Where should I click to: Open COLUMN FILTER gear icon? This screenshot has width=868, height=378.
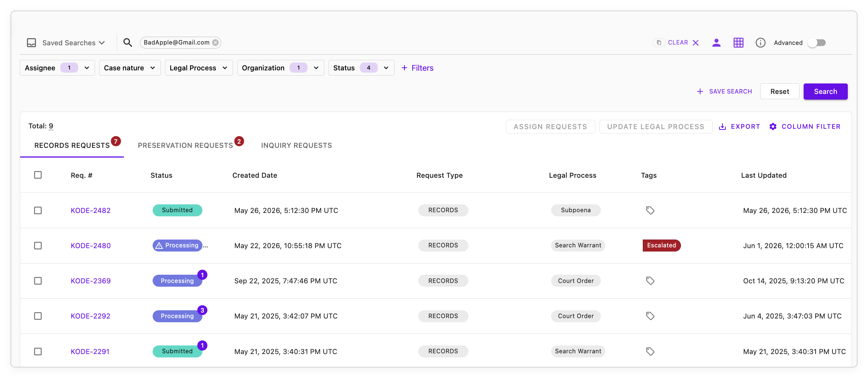pos(773,126)
